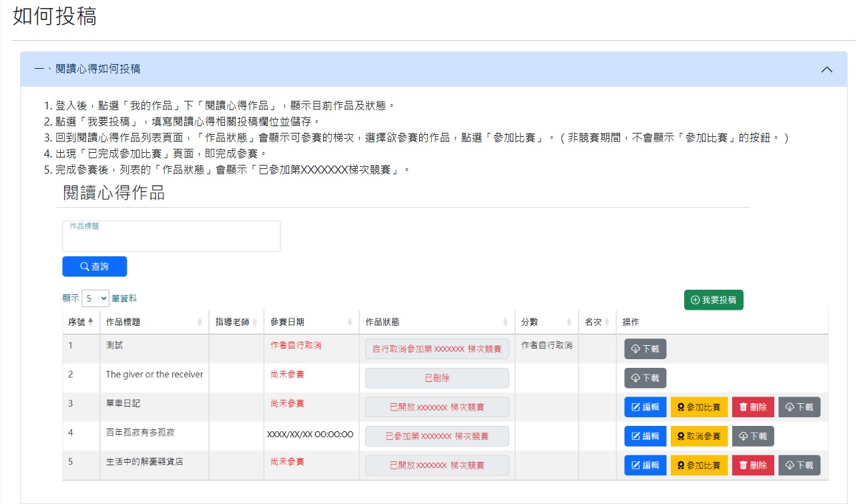Screen dimensions: 857x504
Task: Click the 查詢 search button
Action: (94, 266)
